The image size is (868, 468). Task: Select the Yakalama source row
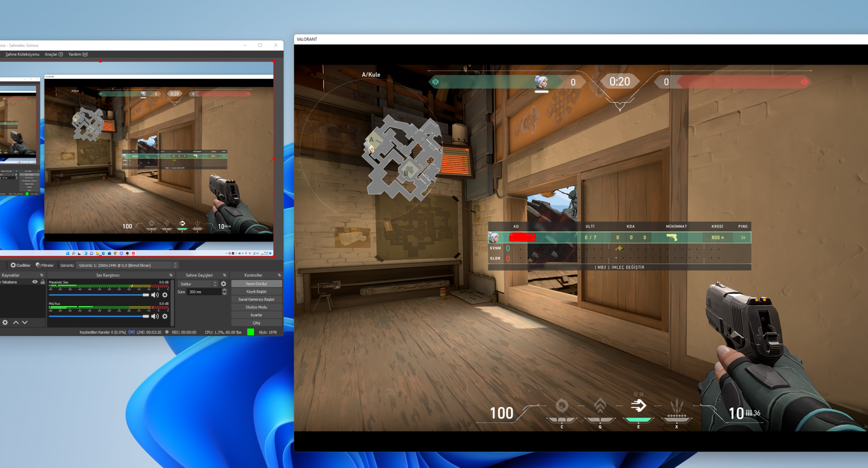click(23, 282)
